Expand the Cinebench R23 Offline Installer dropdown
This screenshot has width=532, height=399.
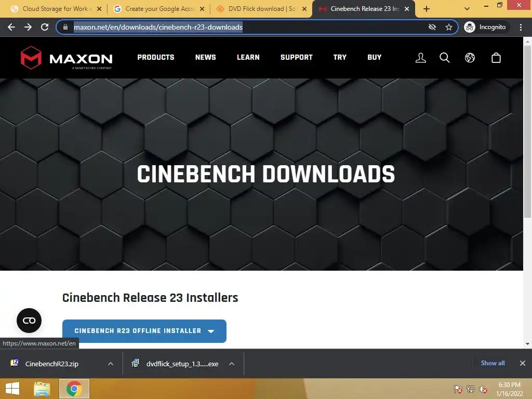click(144, 331)
